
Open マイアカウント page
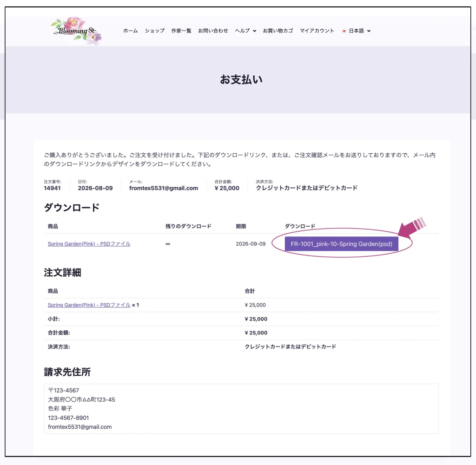(317, 31)
